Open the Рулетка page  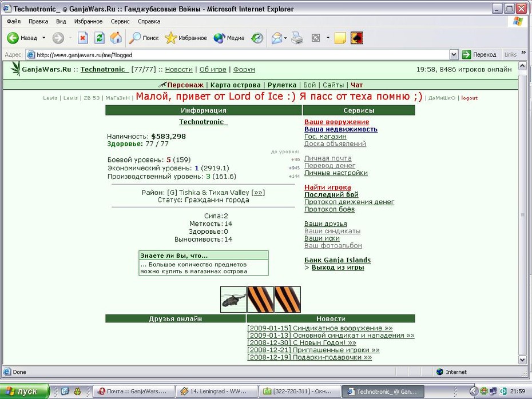click(x=282, y=85)
